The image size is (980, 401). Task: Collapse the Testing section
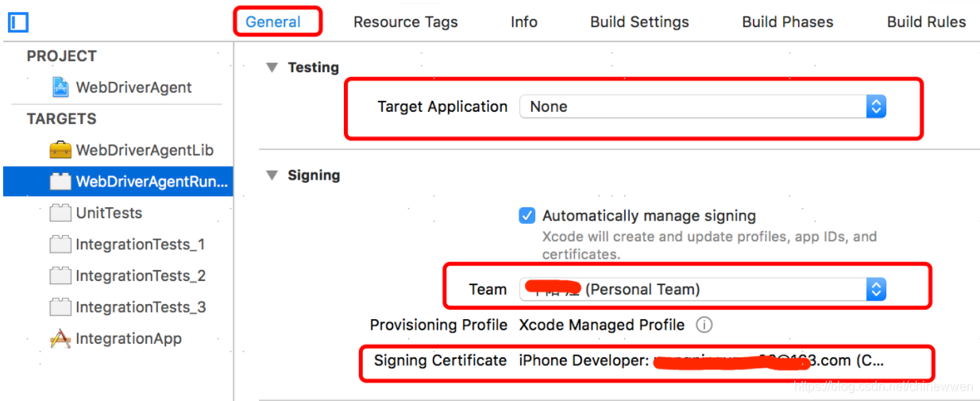point(272,67)
